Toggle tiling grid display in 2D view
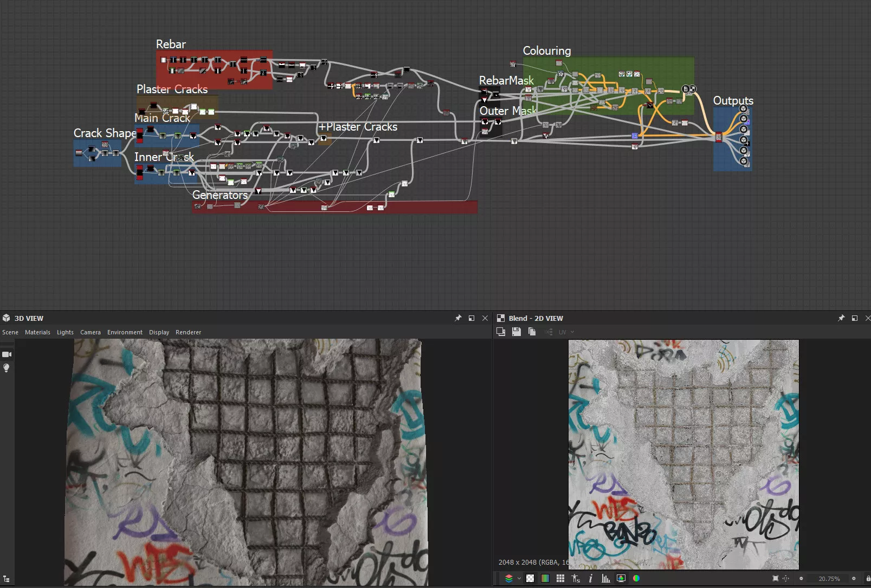 tap(560, 578)
